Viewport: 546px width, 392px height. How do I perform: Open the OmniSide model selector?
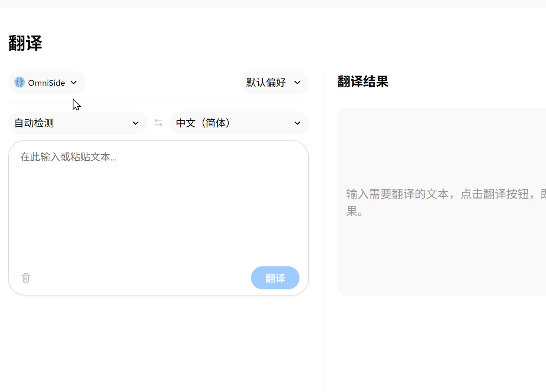46,83
